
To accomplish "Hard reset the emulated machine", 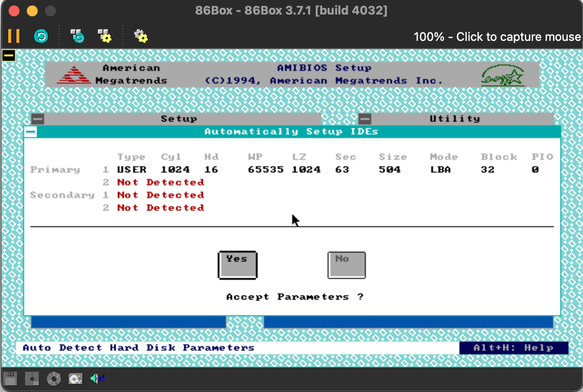I will coord(41,36).
